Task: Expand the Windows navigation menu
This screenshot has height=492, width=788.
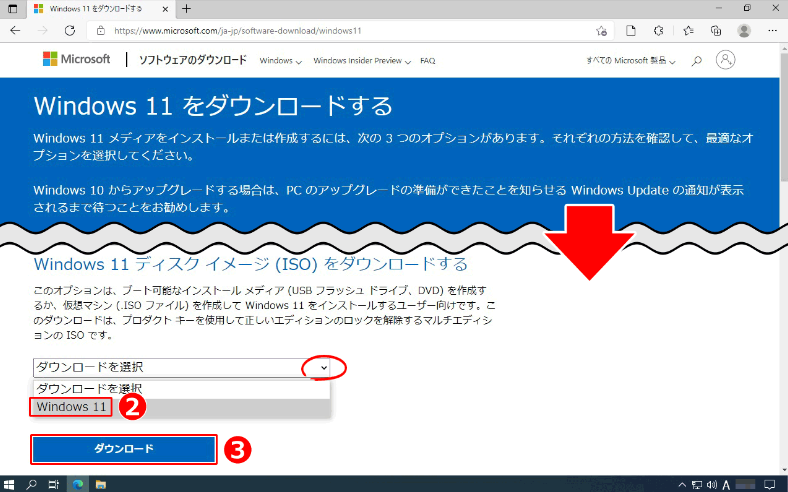Action: pos(280,61)
